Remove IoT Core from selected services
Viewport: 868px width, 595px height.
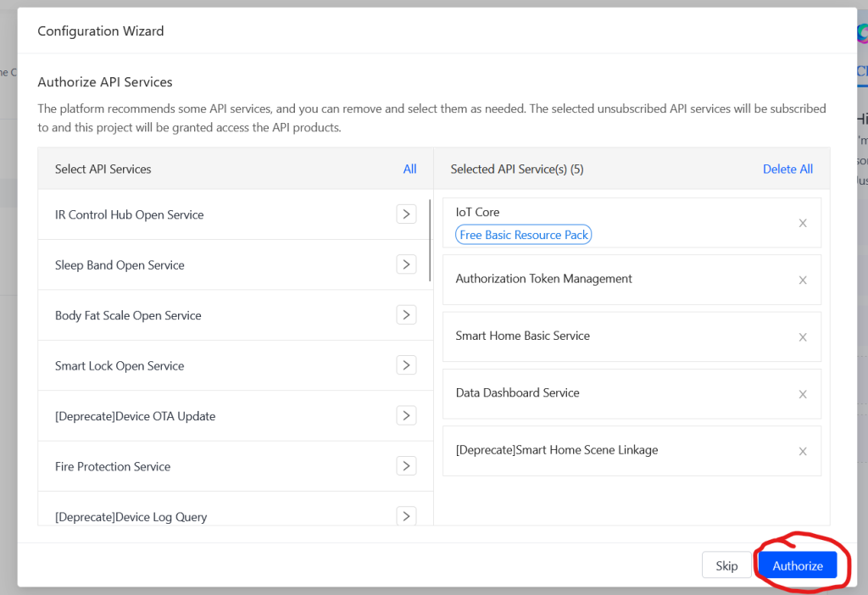point(803,224)
